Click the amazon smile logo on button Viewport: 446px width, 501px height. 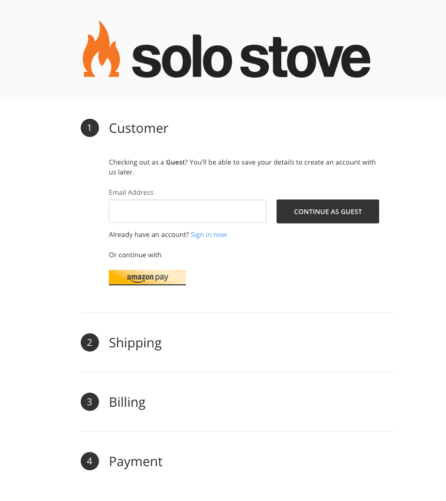[140, 278]
